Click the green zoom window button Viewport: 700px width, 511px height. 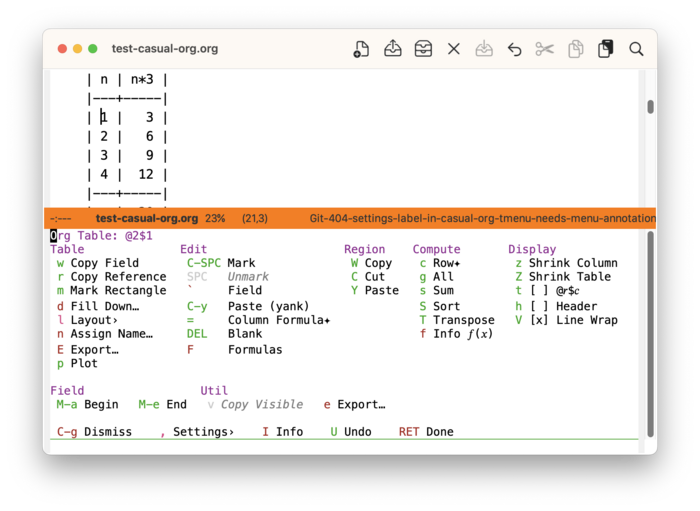click(x=93, y=49)
